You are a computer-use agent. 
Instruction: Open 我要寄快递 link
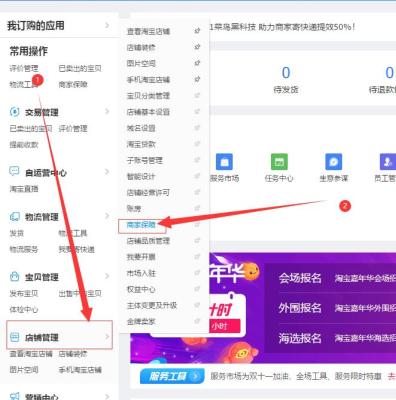coord(77,249)
